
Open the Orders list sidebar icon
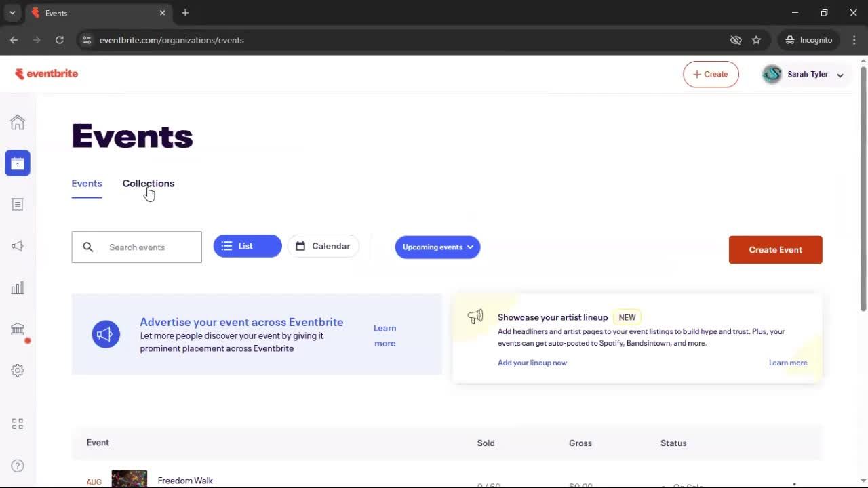point(18,205)
